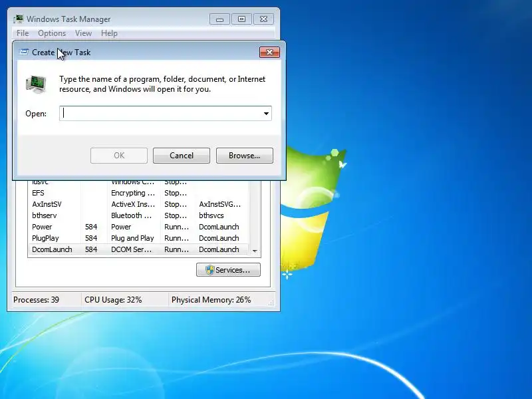
Task: Click 'Processes: 39' in status bar
Action: (x=37, y=300)
